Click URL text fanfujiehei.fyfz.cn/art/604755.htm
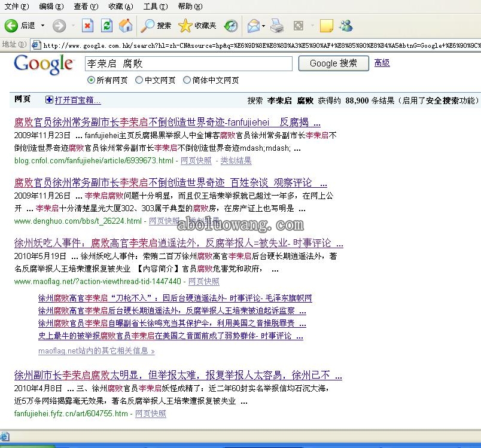This screenshot has width=481, height=448. click(71, 414)
